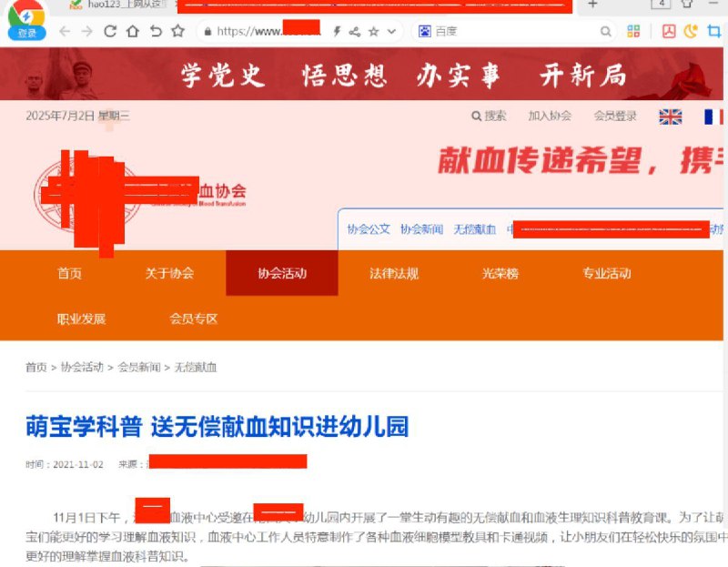The height and width of the screenshot is (567, 728).
Task: Open the screenshot capture tool icon
Action: tap(713, 30)
